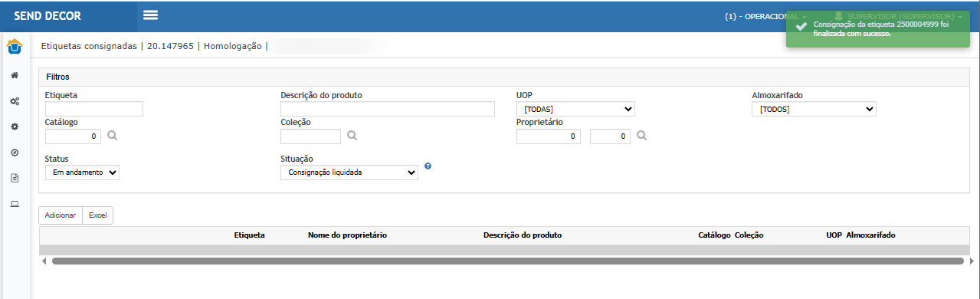Focus the first Proprietário number field

click(549, 136)
